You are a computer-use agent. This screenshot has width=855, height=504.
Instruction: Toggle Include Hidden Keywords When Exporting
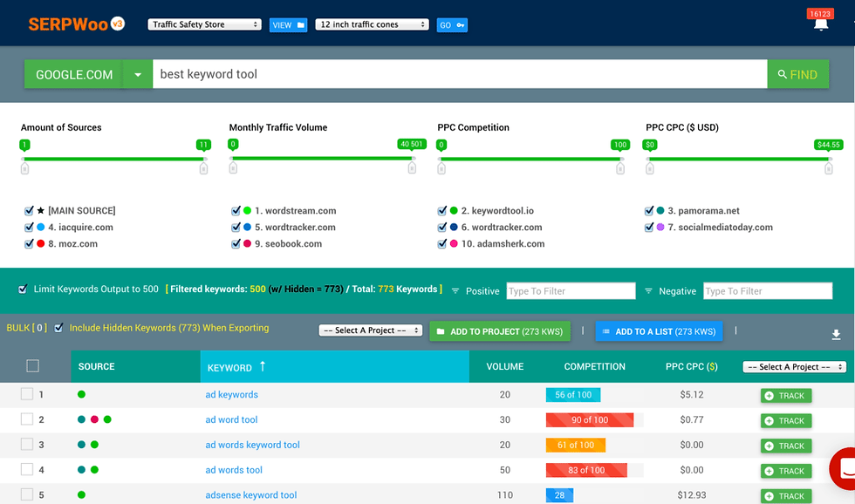(58, 328)
